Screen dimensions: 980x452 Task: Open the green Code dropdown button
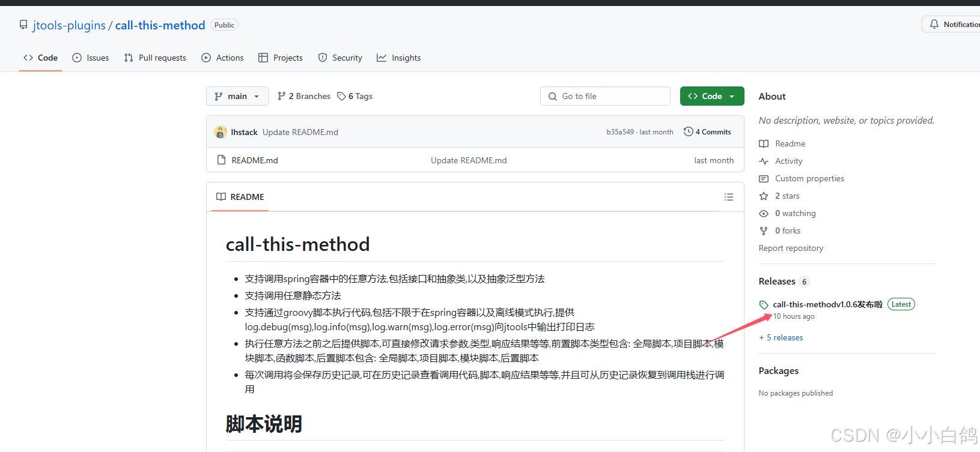[x=712, y=96]
